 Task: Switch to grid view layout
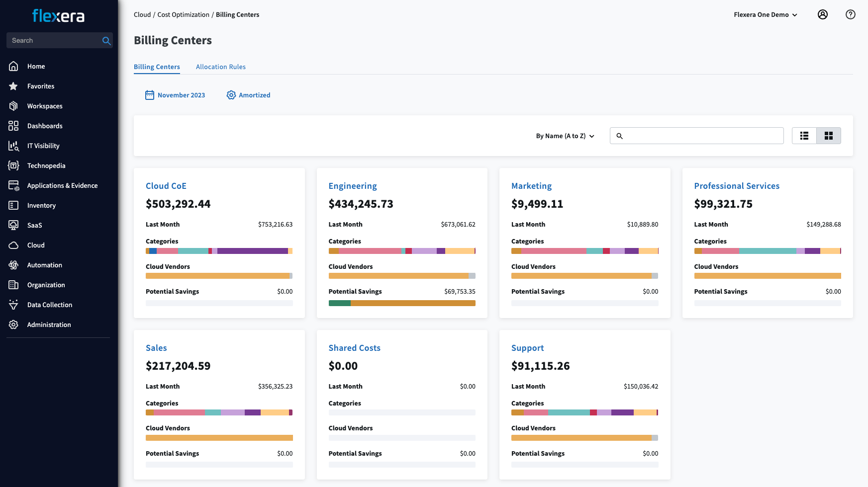tap(829, 136)
